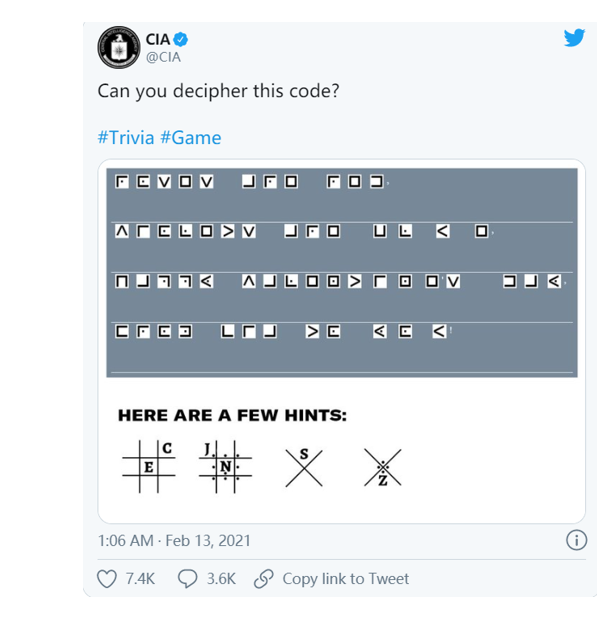
Task: Open the tweet info circle icon
Action: pos(576,540)
